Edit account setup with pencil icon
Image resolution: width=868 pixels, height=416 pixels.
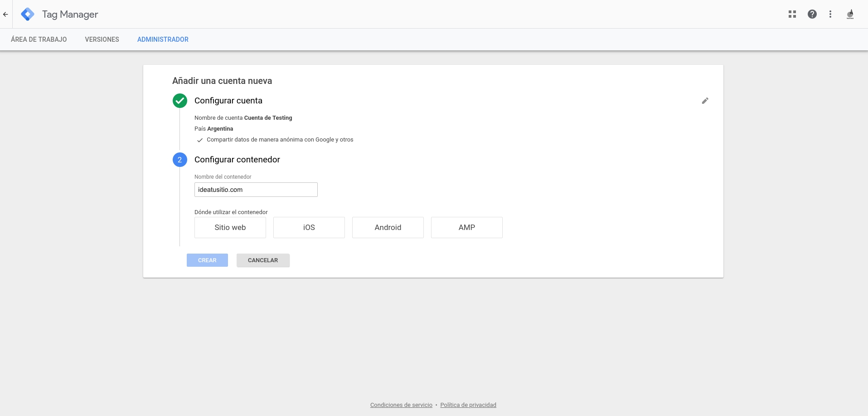(x=705, y=101)
